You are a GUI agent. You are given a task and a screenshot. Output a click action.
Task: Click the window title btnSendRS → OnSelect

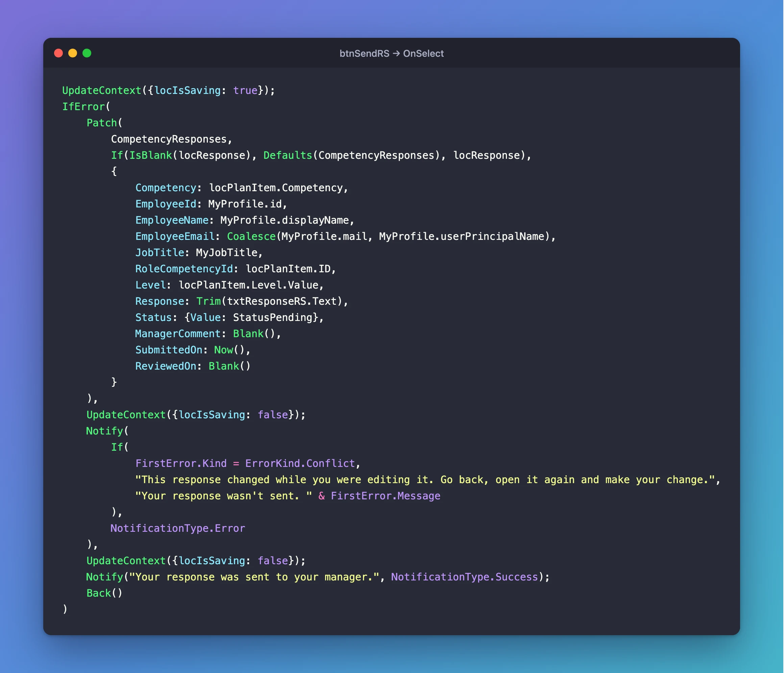392,53
